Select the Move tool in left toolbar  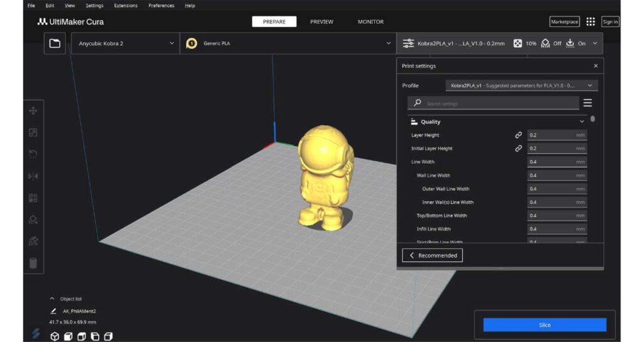point(33,111)
